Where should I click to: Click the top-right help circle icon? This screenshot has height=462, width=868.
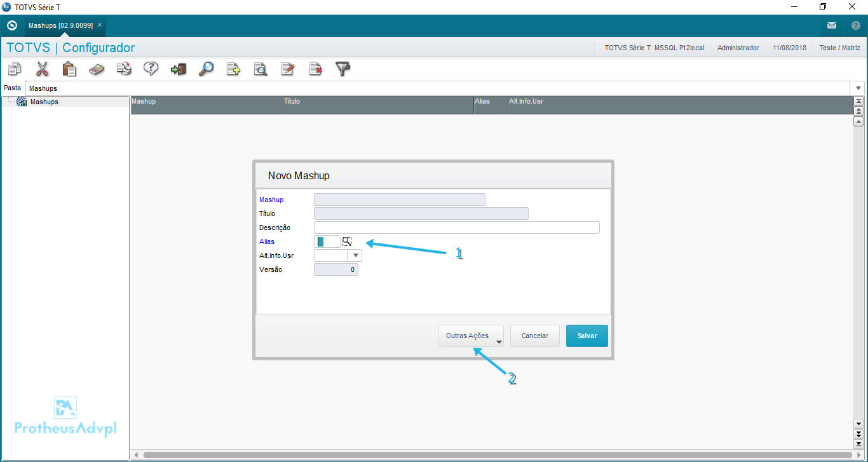(x=855, y=25)
